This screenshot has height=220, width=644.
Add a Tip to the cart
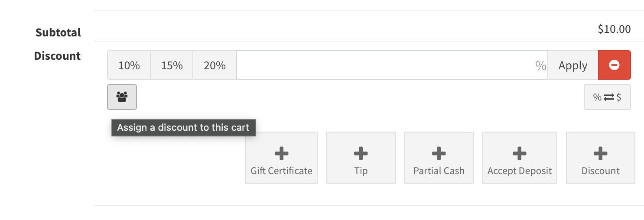[x=361, y=158]
